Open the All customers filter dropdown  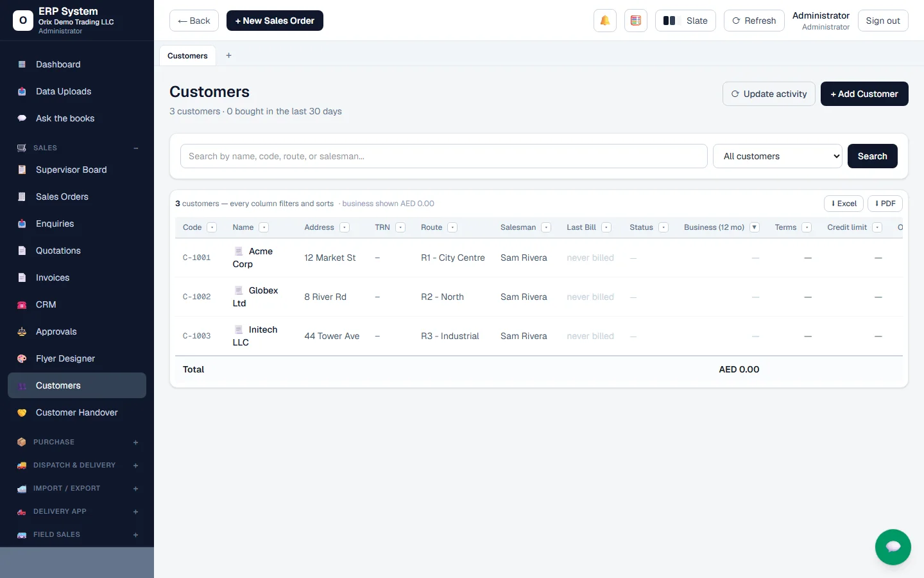[x=778, y=156]
